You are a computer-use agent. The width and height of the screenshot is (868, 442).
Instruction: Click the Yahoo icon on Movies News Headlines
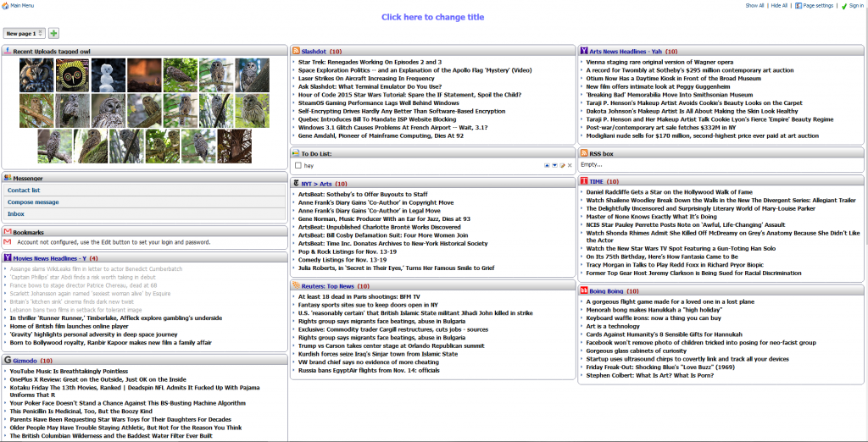click(x=8, y=257)
